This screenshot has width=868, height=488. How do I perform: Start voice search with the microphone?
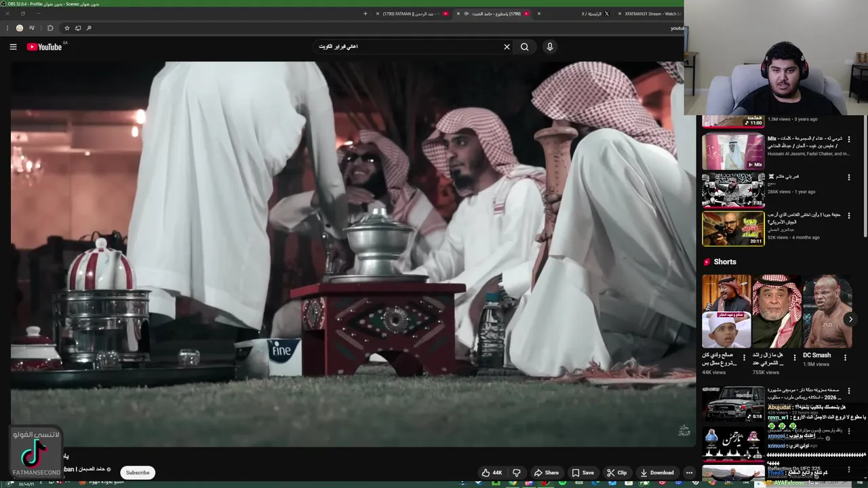click(x=550, y=47)
